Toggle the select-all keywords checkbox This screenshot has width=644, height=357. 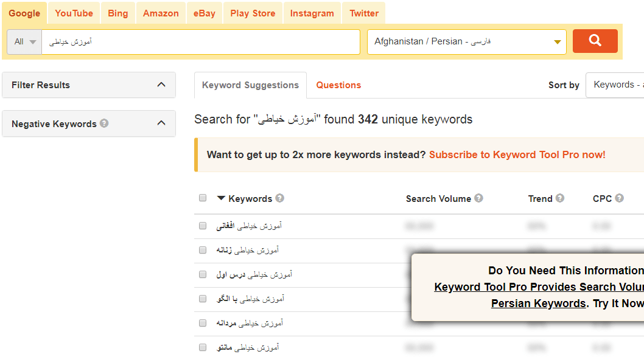(x=203, y=198)
